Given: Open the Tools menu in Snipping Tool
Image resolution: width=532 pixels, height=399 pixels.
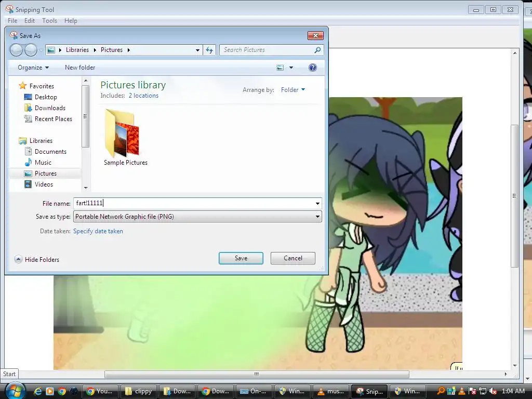Looking at the screenshot, I should point(49,21).
